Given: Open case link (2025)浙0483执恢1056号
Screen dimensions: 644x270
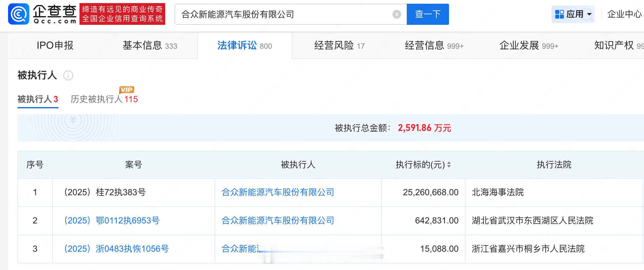Looking at the screenshot, I should pyautogui.click(x=116, y=249).
